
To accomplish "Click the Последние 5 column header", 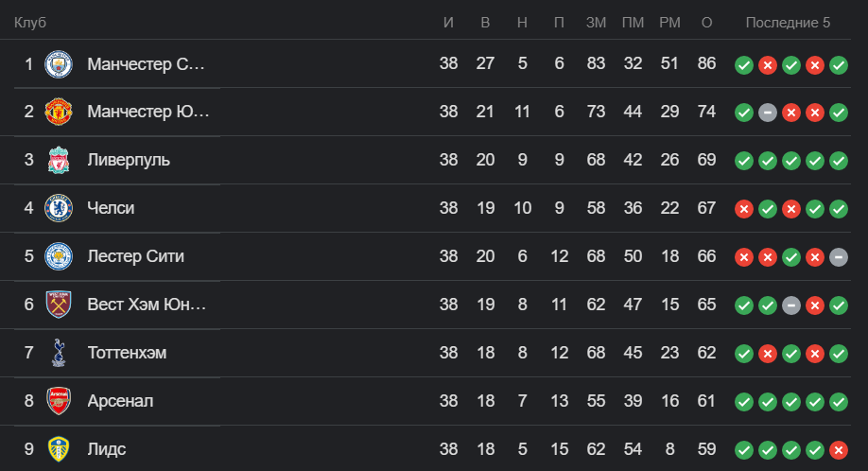I will pos(788,23).
